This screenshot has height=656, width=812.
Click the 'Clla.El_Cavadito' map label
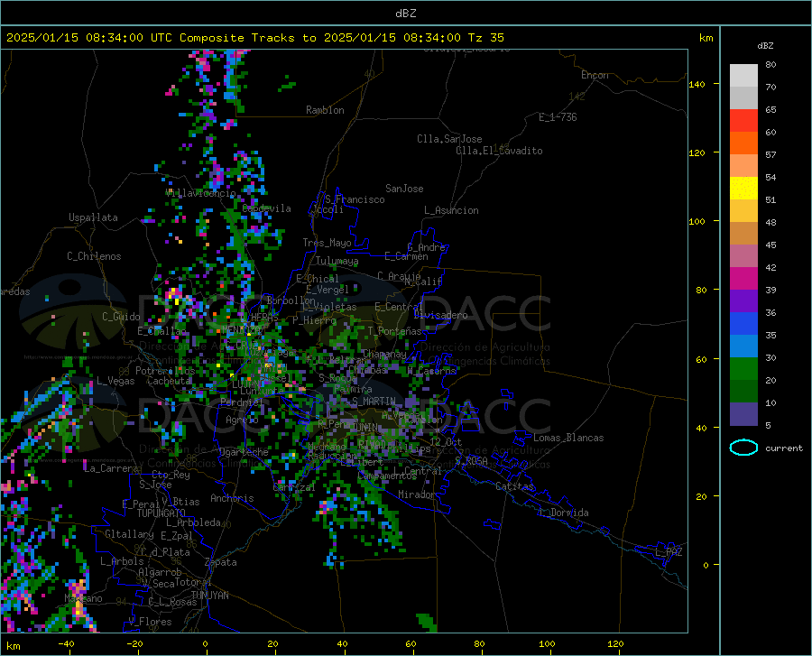(499, 151)
